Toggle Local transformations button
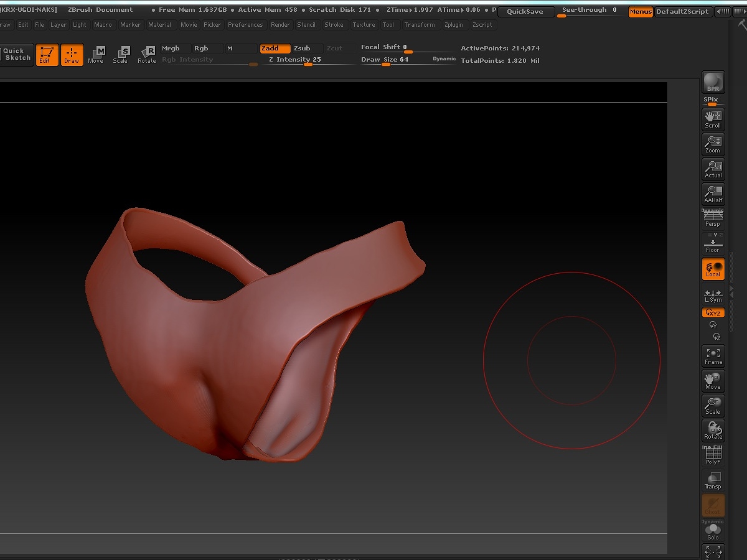747x560 pixels. [713, 269]
